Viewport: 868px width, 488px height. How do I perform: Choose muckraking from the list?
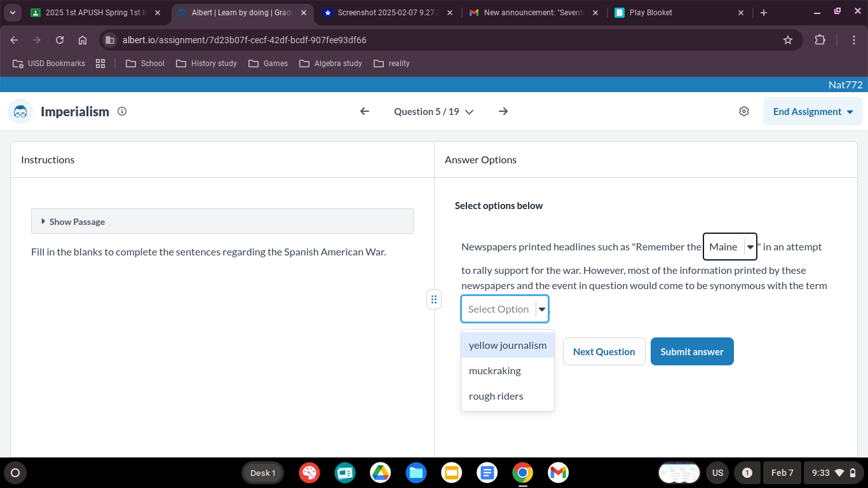coord(508,370)
